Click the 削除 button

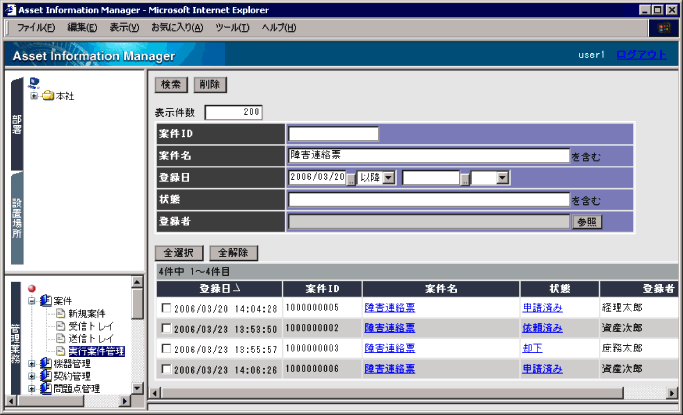210,84
